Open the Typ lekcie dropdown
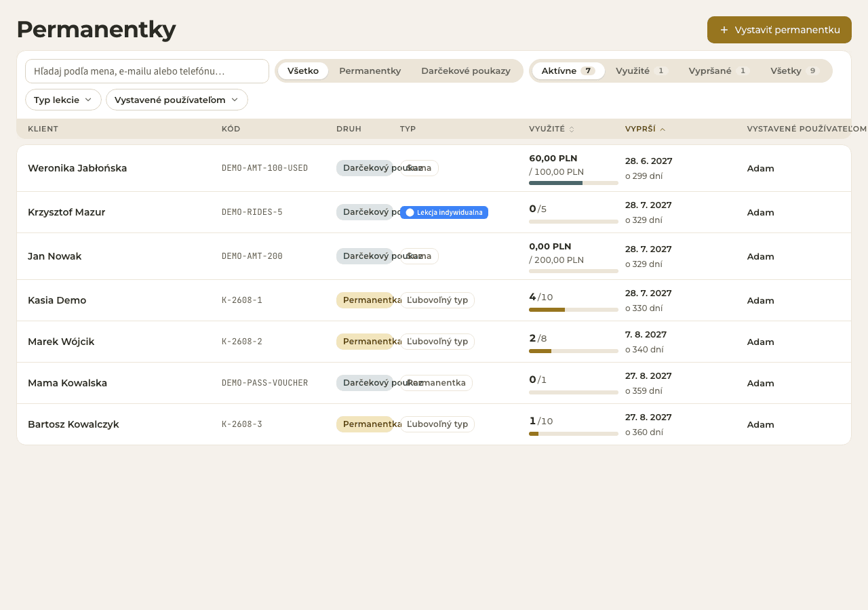 click(x=63, y=100)
